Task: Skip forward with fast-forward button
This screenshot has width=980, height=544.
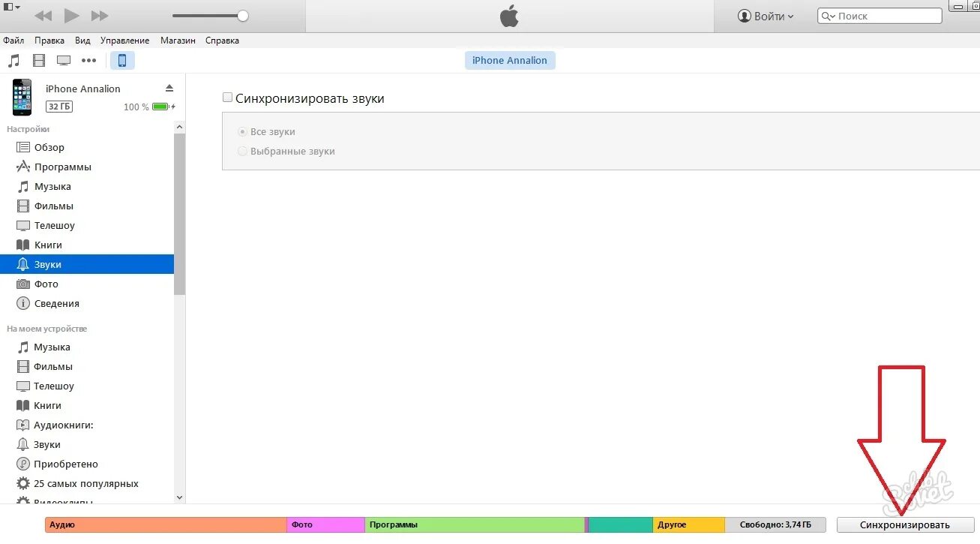Action: (99, 16)
